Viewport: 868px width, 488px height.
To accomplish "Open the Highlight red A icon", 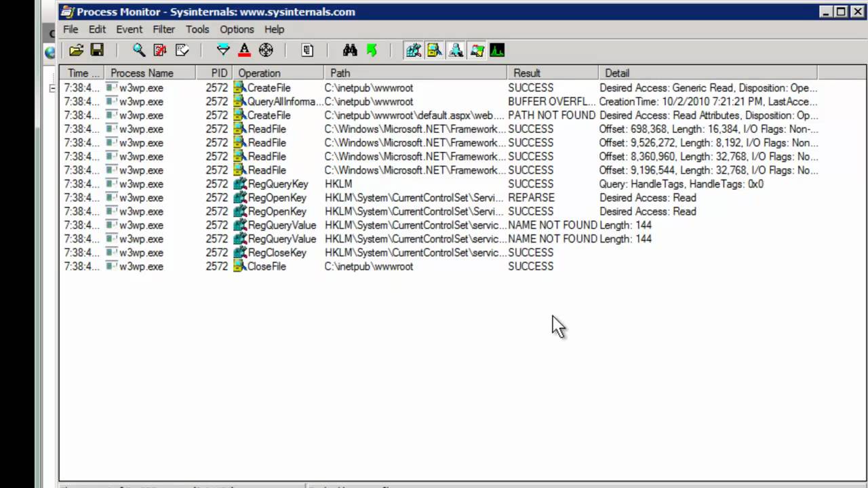I will tap(245, 50).
